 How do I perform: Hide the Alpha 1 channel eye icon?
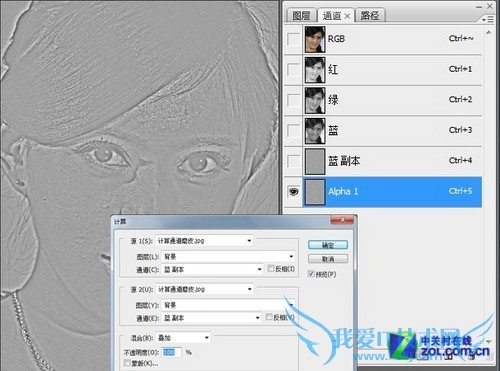point(293,192)
